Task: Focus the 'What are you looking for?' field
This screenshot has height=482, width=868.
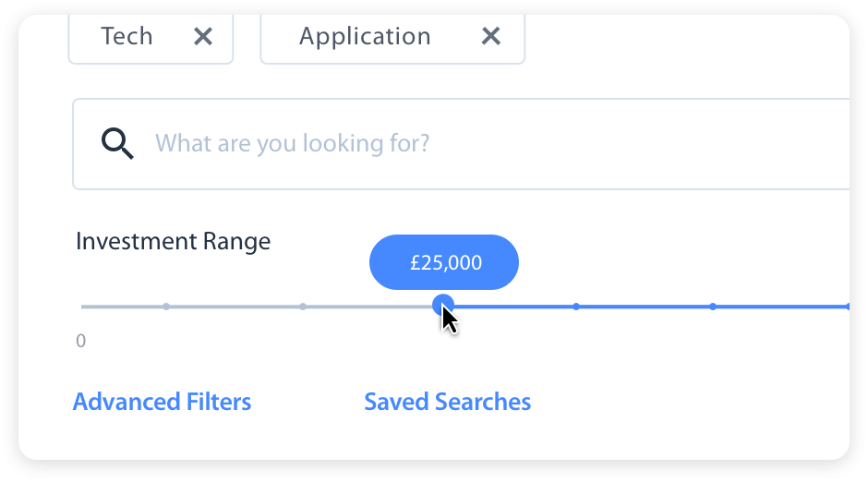Action: (x=462, y=144)
